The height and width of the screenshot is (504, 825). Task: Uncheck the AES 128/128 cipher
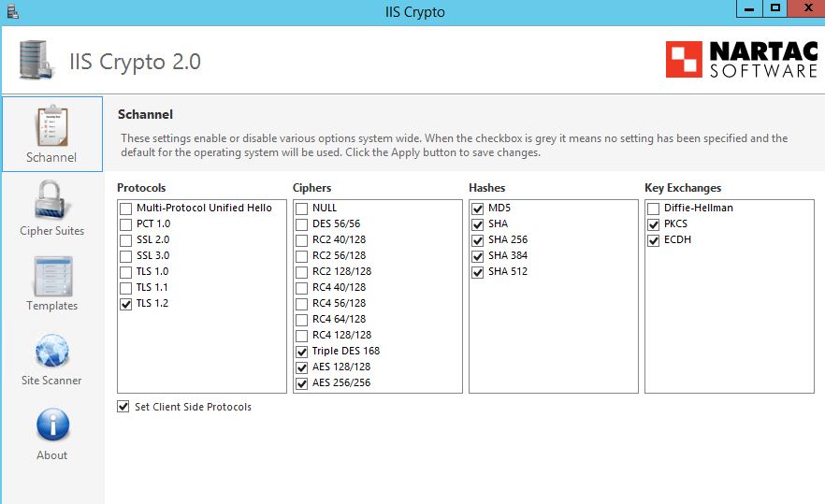coord(301,367)
